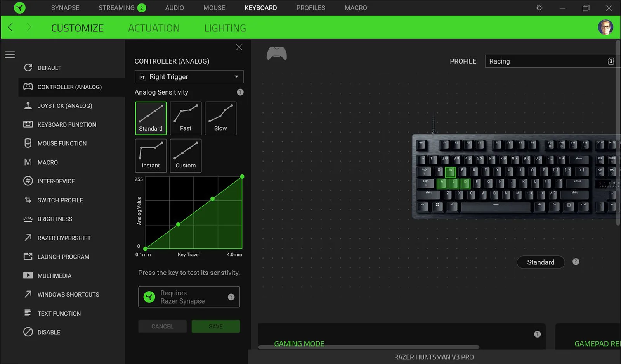Select Standard sensitivity preset
Viewport: 621px width, 364px height.
click(151, 118)
